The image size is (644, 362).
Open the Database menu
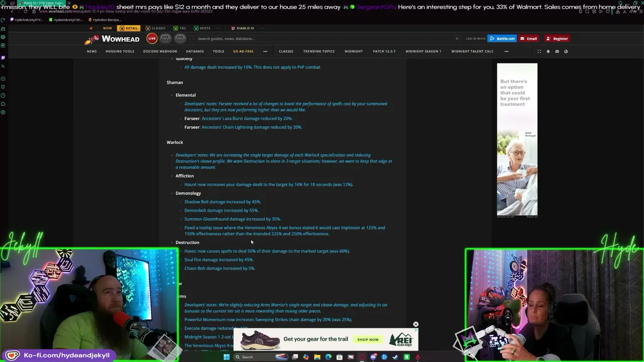point(195,51)
